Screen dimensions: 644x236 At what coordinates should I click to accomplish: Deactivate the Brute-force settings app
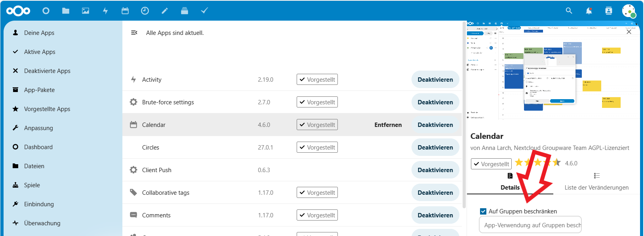point(435,102)
